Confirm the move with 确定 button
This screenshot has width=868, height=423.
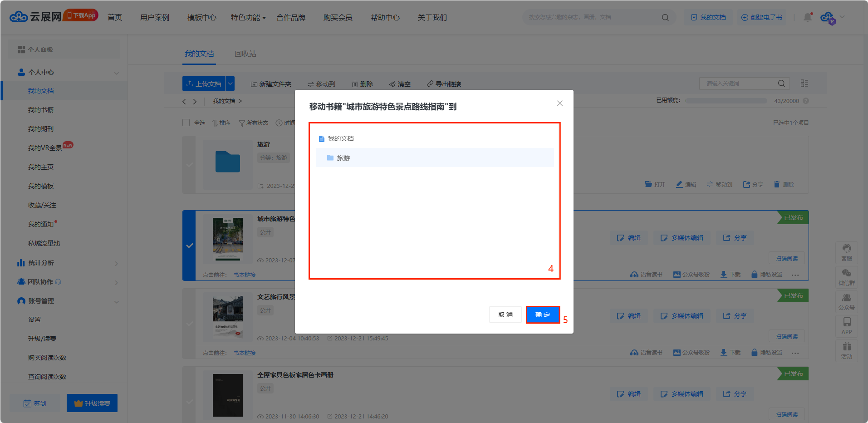click(x=542, y=315)
